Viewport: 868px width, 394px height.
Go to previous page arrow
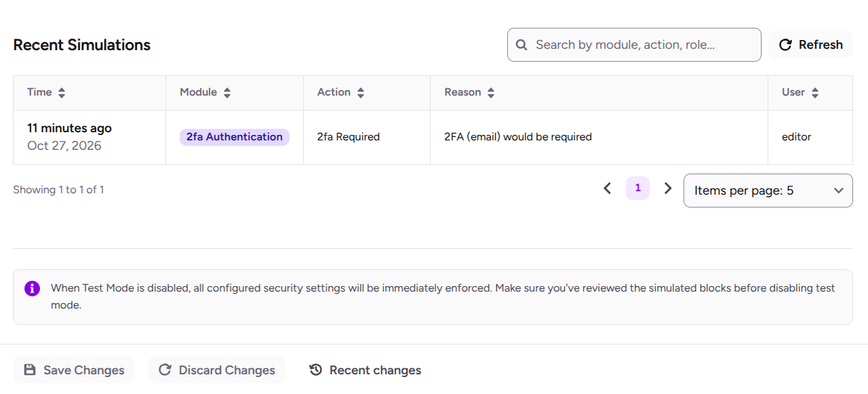(608, 189)
